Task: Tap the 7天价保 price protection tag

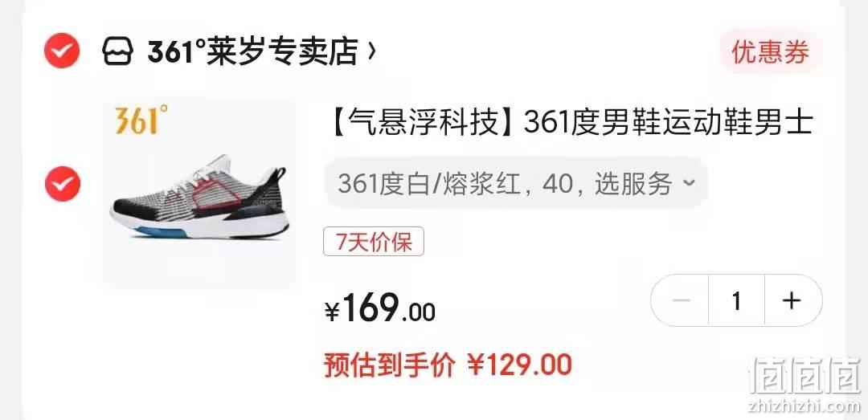Action: click(x=374, y=242)
